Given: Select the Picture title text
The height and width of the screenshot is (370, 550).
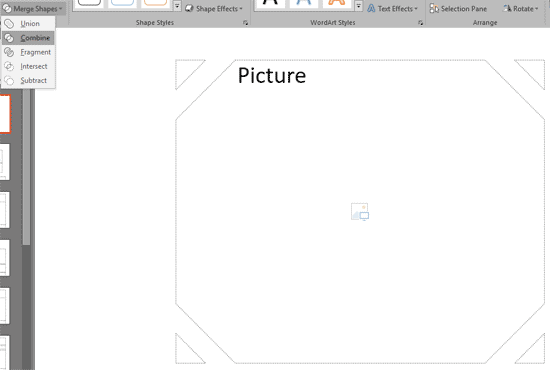Looking at the screenshot, I should (x=272, y=75).
